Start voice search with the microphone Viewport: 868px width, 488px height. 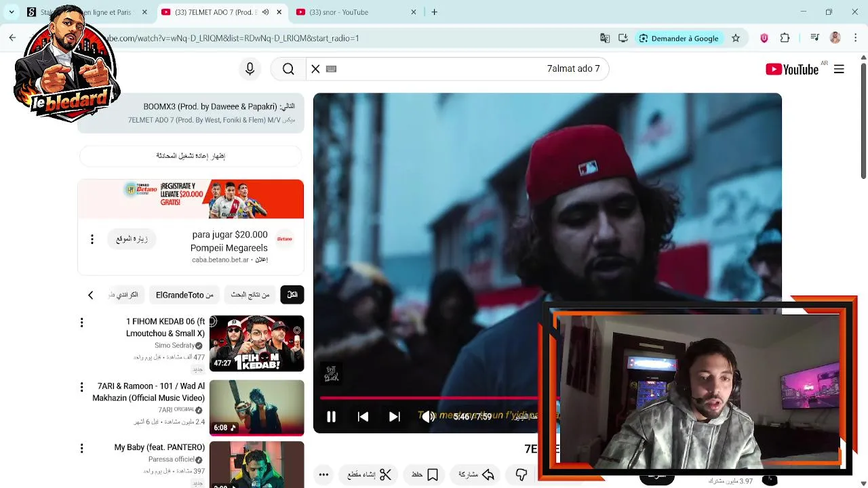click(250, 68)
